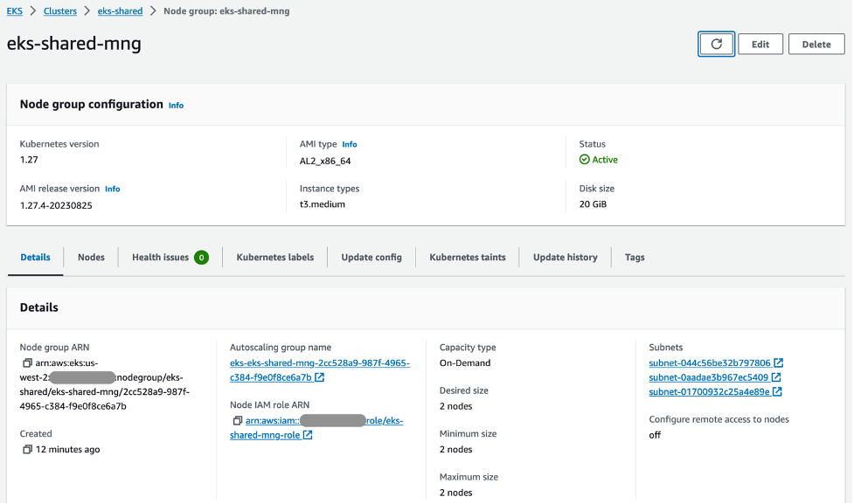Image resolution: width=854 pixels, height=504 pixels.
Task: Switch to the Nodes tab
Action: tap(91, 257)
